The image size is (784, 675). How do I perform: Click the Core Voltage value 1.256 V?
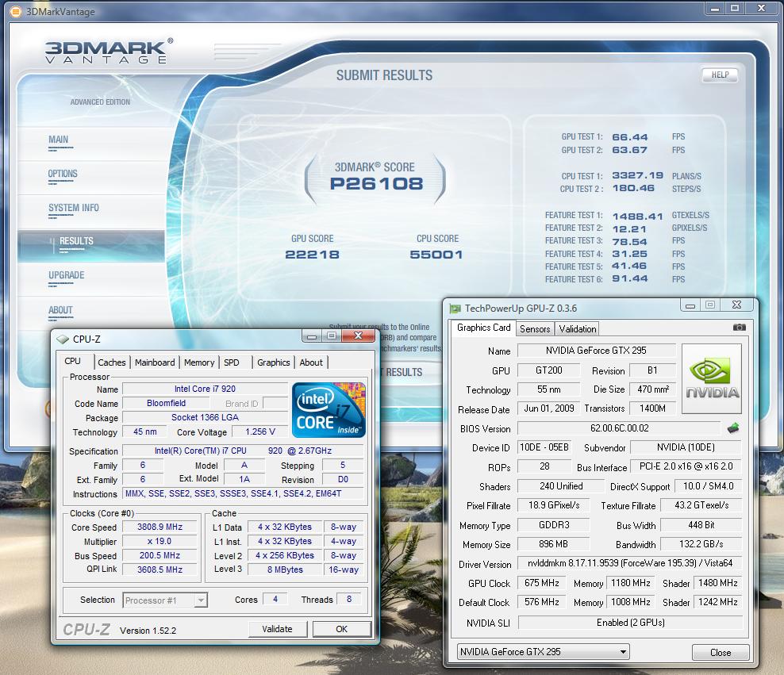point(259,431)
